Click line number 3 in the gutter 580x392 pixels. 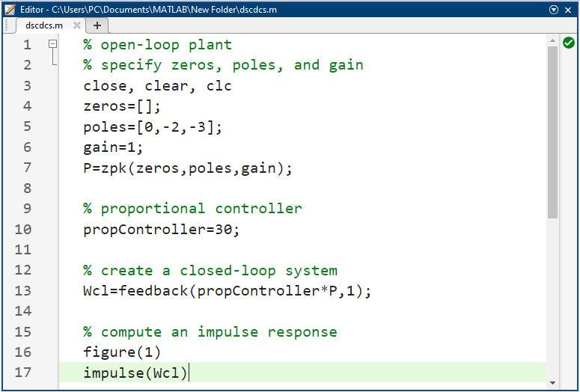coord(27,86)
